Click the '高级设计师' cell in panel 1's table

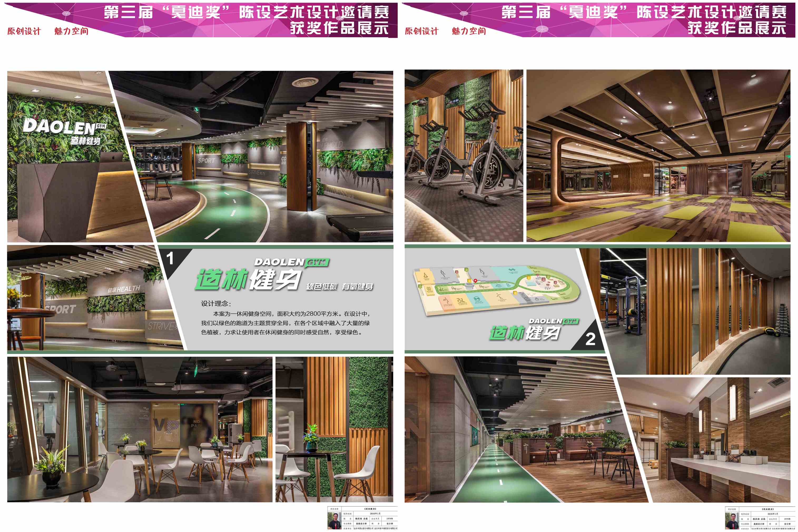pyautogui.click(x=361, y=524)
